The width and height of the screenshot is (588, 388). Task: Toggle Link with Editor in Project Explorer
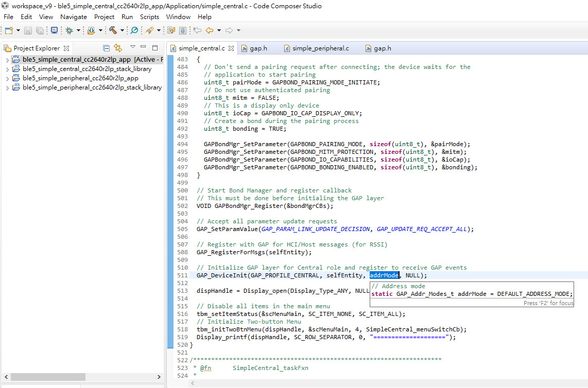click(x=118, y=48)
